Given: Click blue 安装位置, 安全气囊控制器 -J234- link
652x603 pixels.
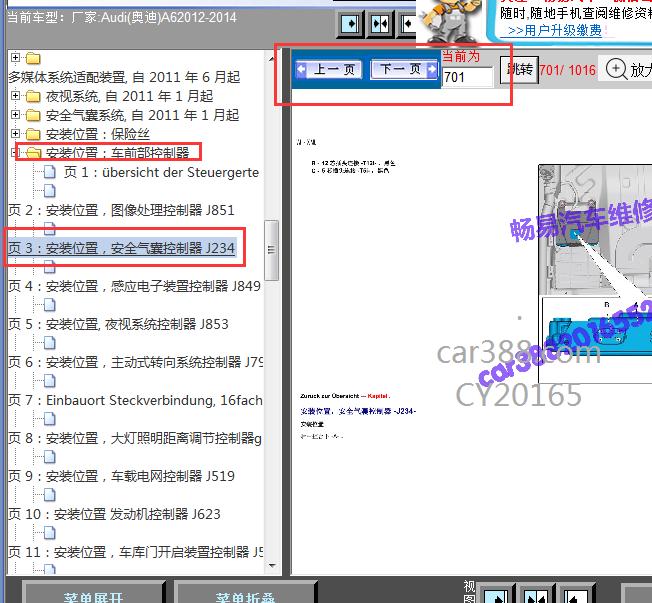Looking at the screenshot, I should pos(358,411).
